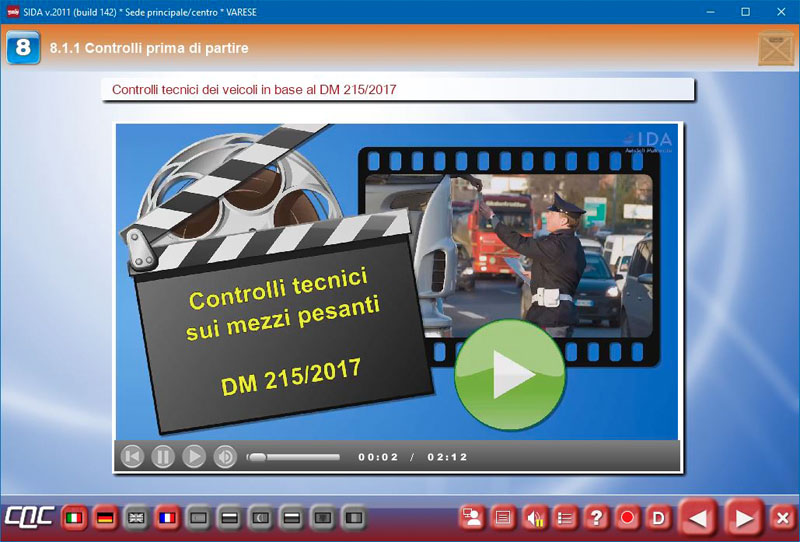Click the large green play button

click(510, 375)
